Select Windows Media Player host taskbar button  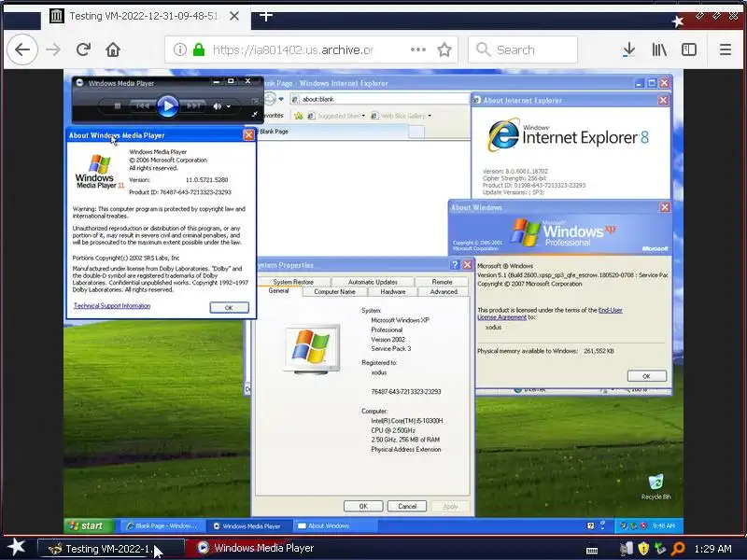click(x=256, y=548)
